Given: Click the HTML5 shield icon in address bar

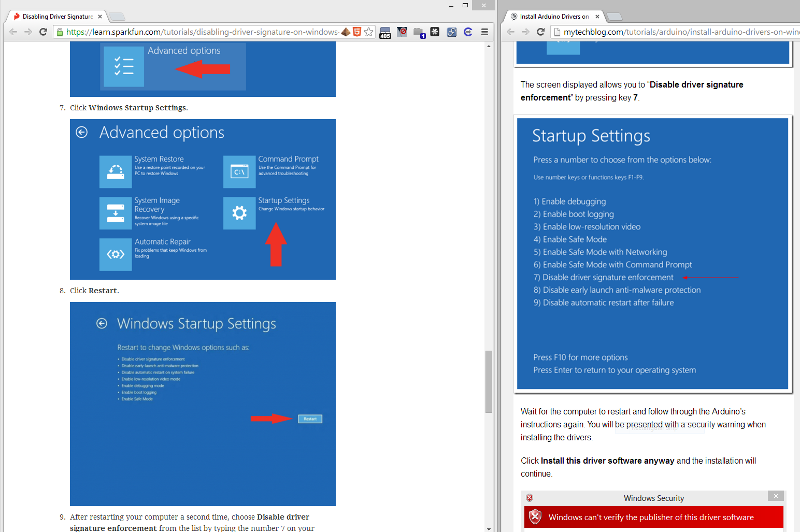Looking at the screenshot, I should click(357, 32).
